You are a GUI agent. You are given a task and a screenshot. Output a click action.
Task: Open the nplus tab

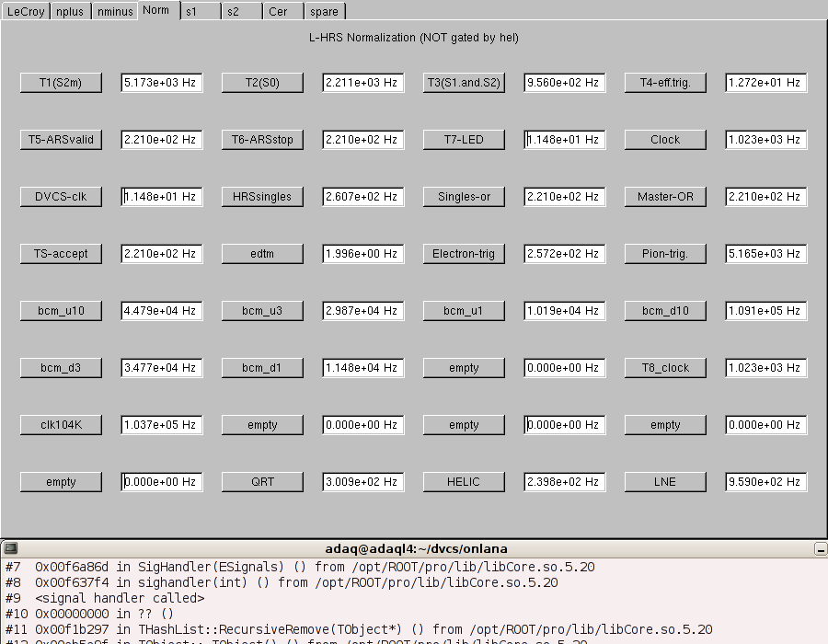click(x=70, y=11)
